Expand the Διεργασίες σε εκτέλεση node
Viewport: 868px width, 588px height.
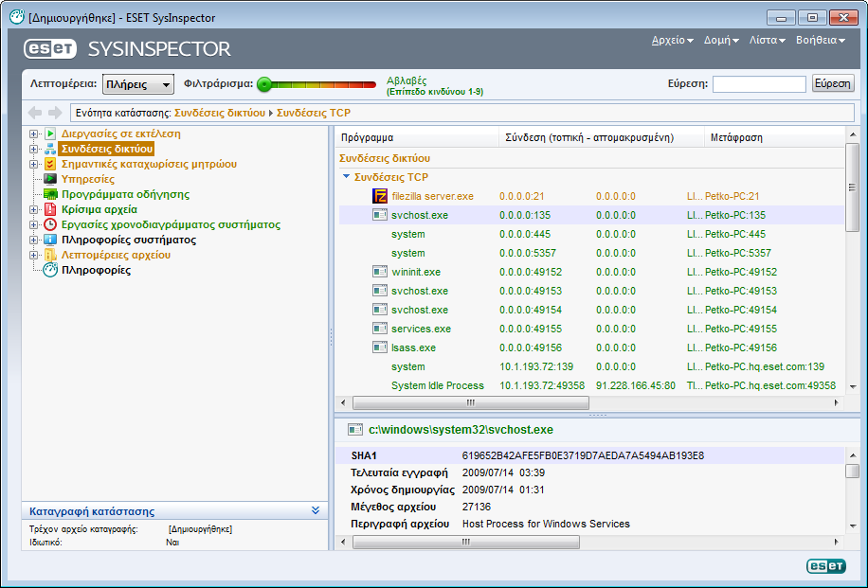(34, 134)
